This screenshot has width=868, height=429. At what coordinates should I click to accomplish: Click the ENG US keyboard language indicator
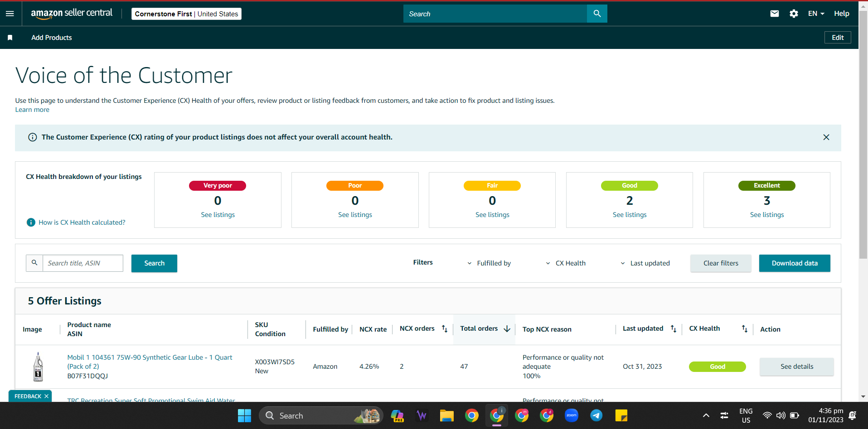746,415
